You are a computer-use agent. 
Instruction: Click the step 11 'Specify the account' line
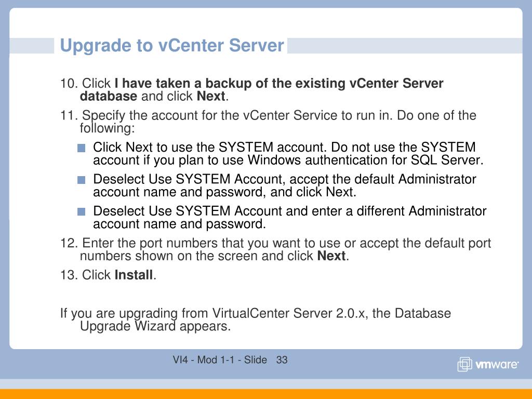[x=268, y=122]
